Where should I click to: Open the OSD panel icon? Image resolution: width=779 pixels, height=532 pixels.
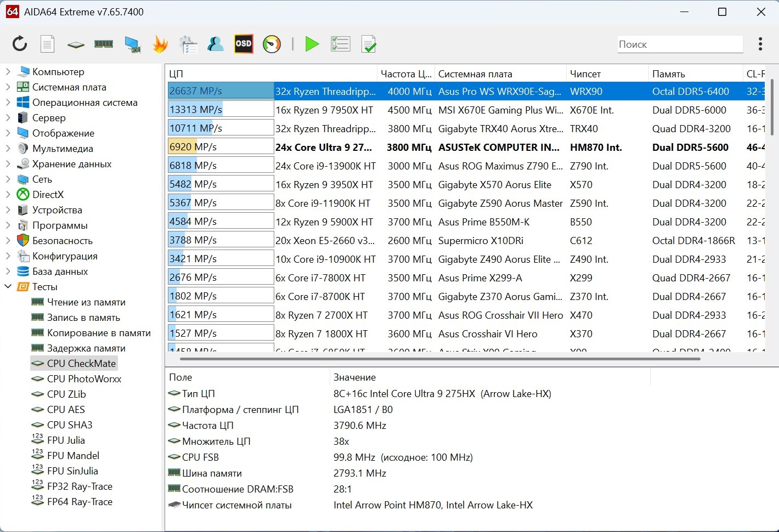243,44
